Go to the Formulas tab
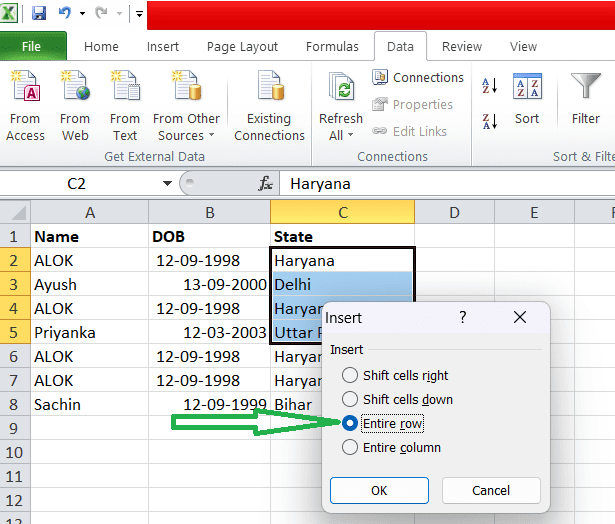Image resolution: width=615 pixels, height=524 pixels. tap(332, 47)
